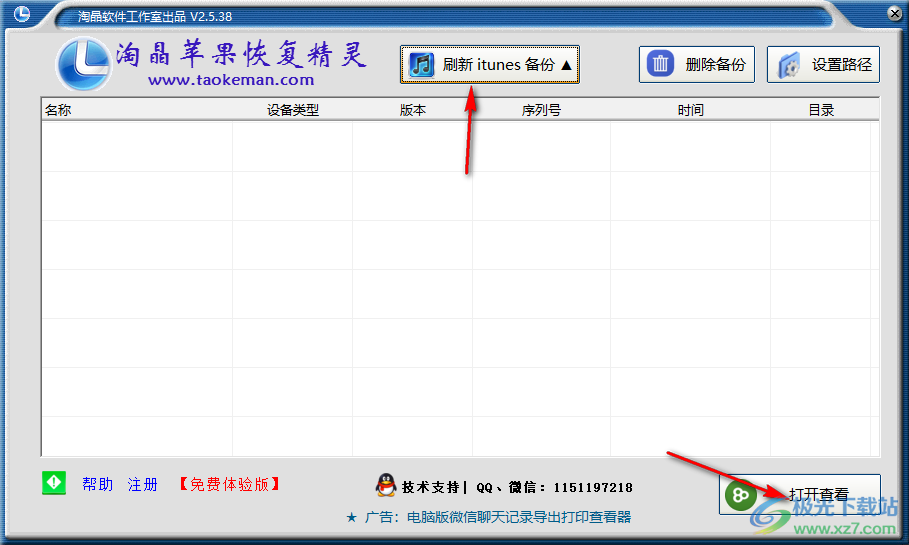Click the 【免费体验版】 free trial label
Viewport: 909px width, 545px height.
tap(230, 484)
